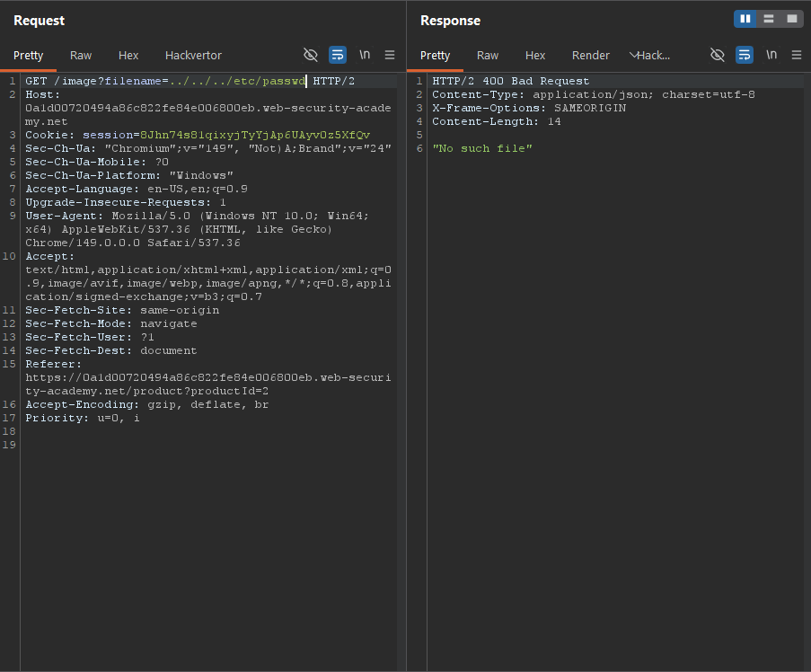Viewport: 811px width, 672px height.
Task: Click the Host header line
Action: 208,108
